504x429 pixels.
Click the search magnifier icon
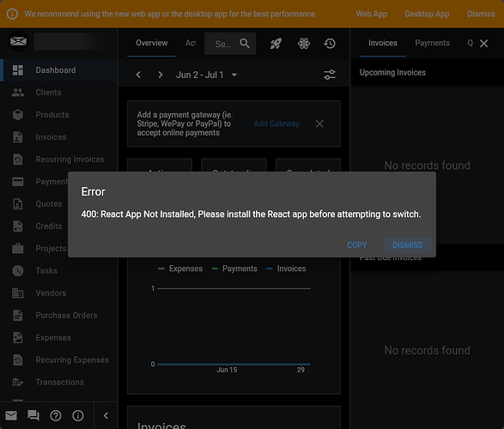(245, 44)
